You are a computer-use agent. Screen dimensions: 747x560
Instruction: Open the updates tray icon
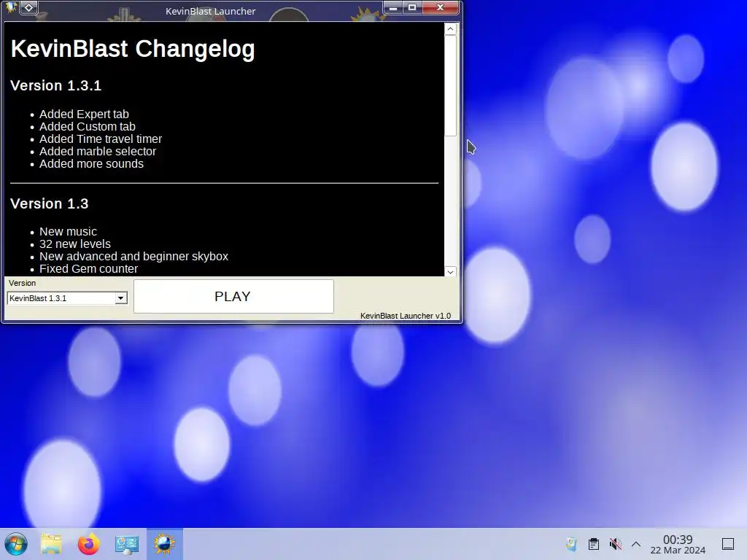pos(571,544)
